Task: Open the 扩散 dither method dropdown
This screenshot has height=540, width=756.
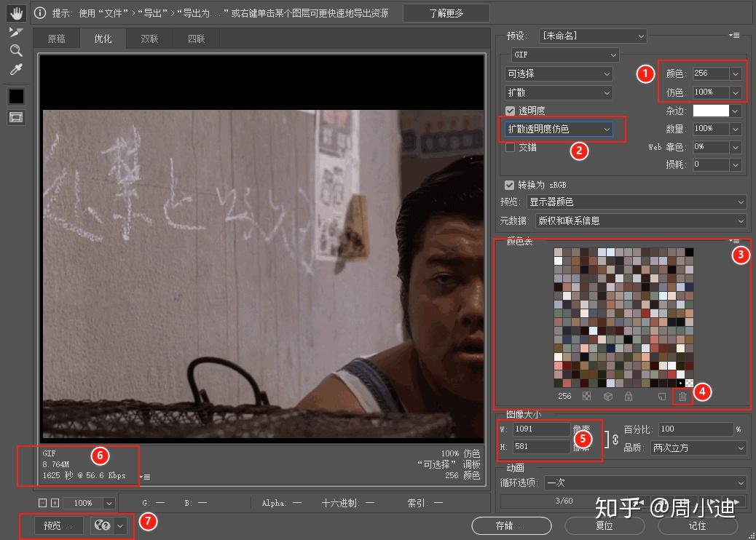Action: click(559, 92)
